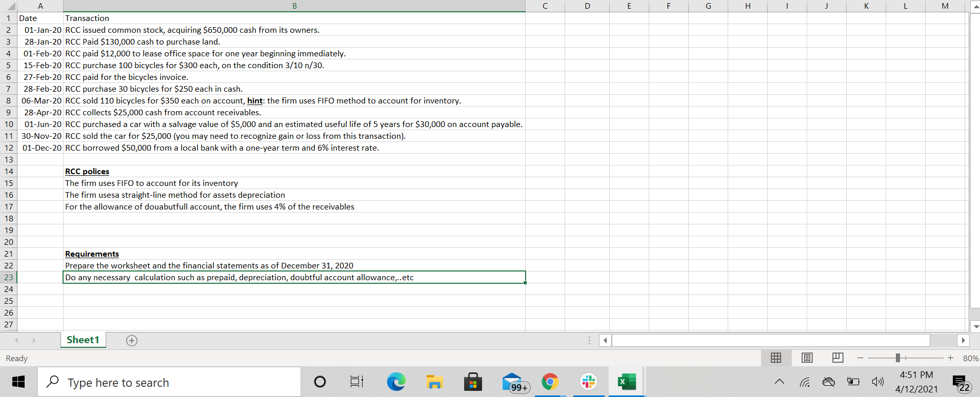Show hidden tray icons chevron
This screenshot has width=980, height=397.
pos(779,382)
